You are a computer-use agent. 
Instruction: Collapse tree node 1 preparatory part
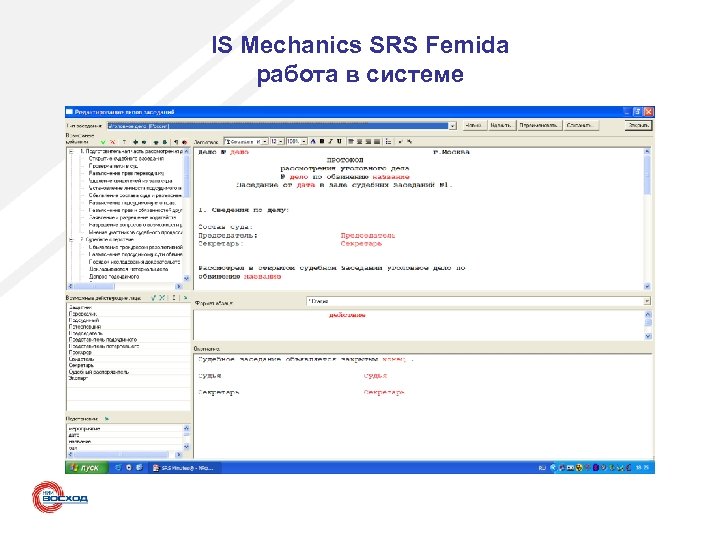point(72,151)
